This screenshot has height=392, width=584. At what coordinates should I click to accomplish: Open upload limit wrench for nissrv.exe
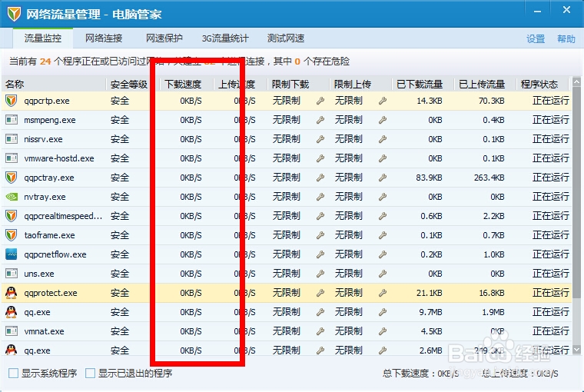point(383,139)
